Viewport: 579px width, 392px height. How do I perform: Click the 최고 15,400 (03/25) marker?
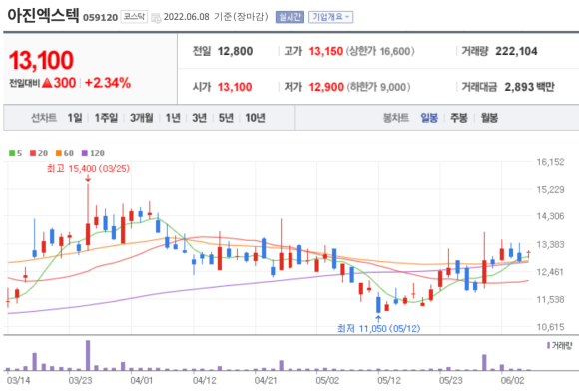click(88, 169)
